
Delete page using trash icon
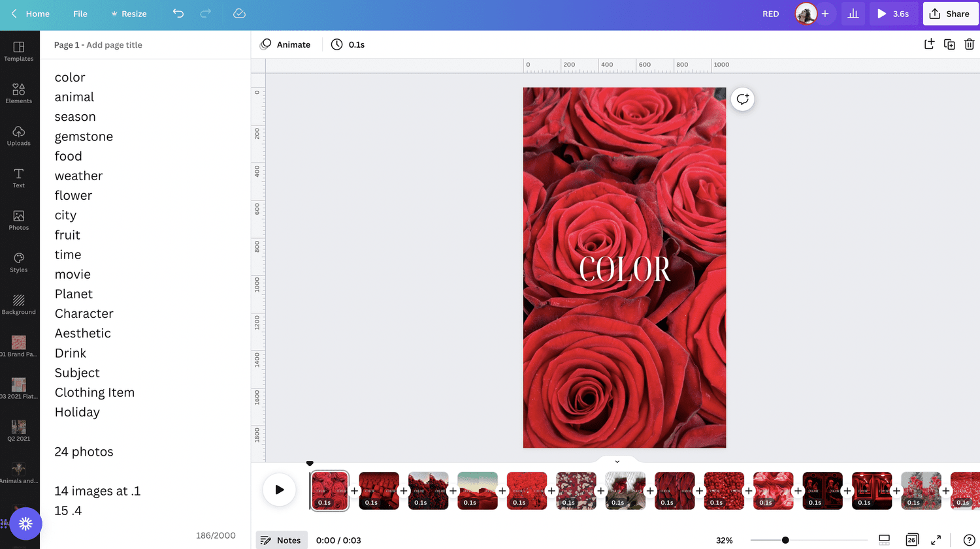click(x=970, y=44)
